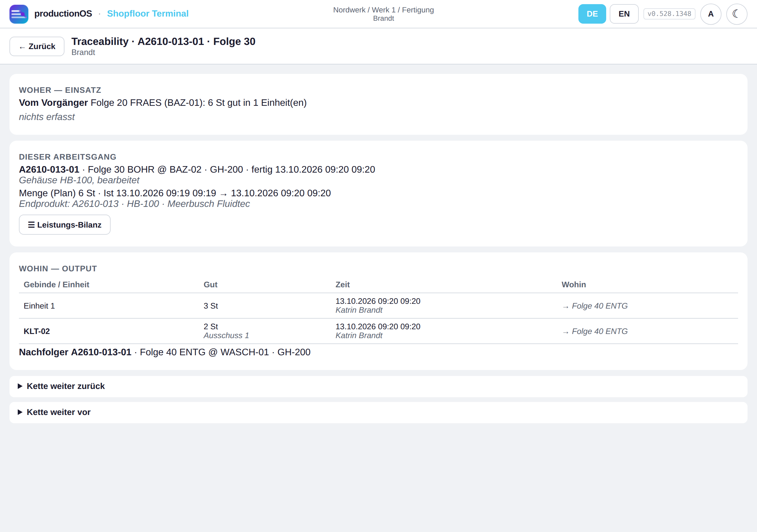Click the 'Ausschuss 1' scrap note
The image size is (757, 532).
click(x=226, y=335)
